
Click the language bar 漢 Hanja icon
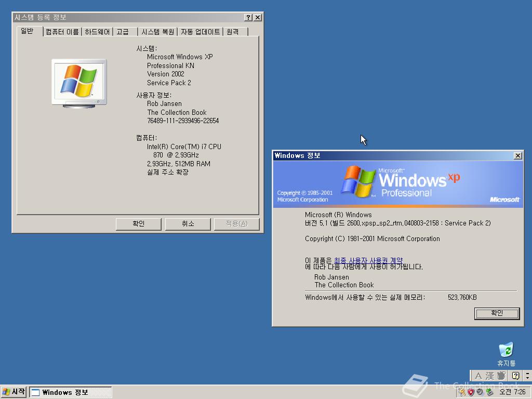pyautogui.click(x=489, y=376)
